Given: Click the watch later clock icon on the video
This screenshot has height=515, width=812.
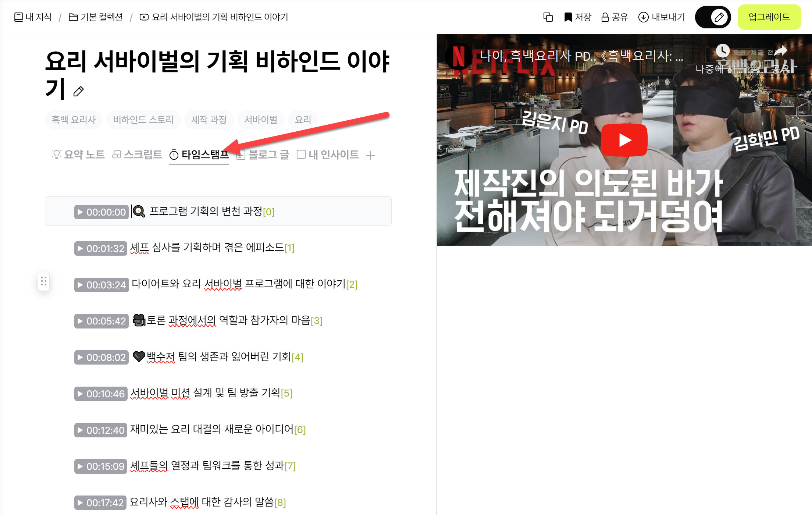Looking at the screenshot, I should [723, 51].
